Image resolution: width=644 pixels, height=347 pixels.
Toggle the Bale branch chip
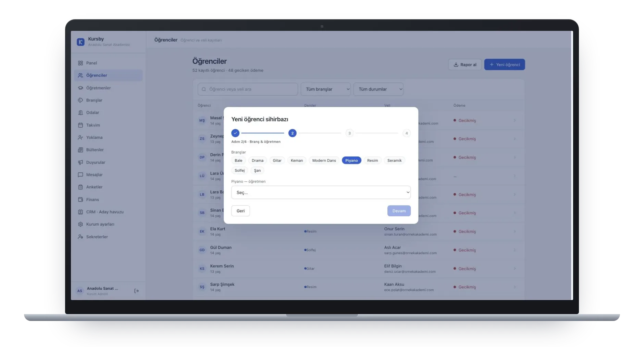(x=238, y=160)
